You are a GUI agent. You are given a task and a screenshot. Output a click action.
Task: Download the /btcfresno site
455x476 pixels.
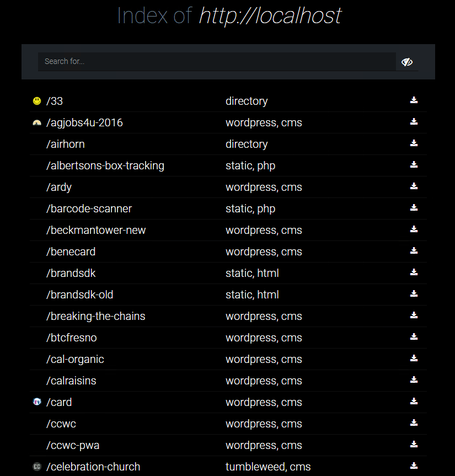[x=414, y=337]
